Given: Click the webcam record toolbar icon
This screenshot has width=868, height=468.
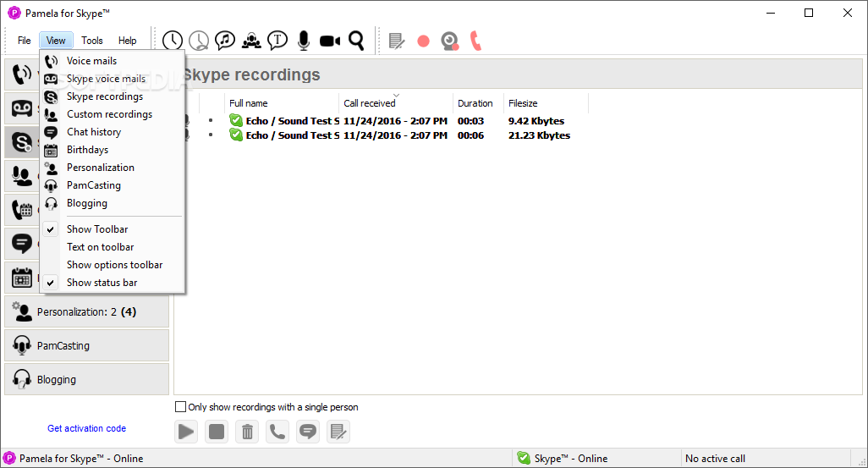Looking at the screenshot, I should [x=449, y=41].
